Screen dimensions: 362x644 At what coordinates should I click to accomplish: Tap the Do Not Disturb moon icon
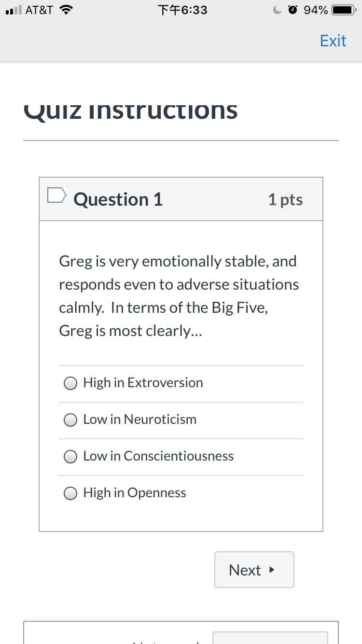(278, 10)
